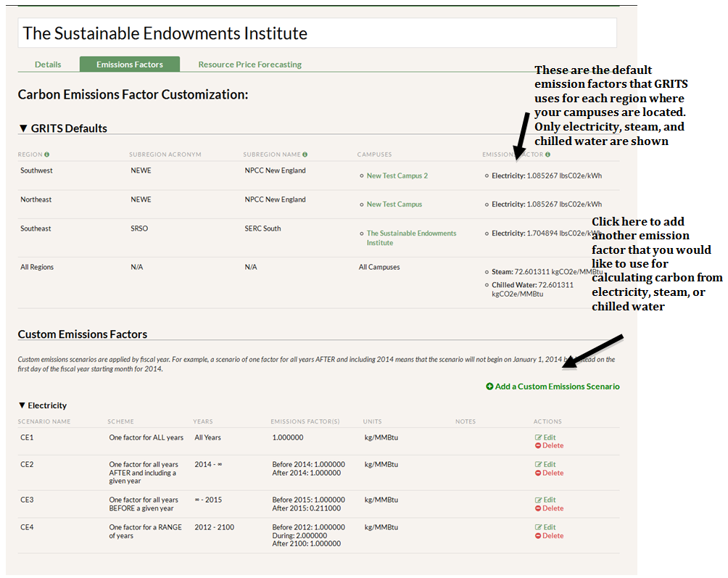Click the 'One factor for ALL years' scheme

click(146, 437)
